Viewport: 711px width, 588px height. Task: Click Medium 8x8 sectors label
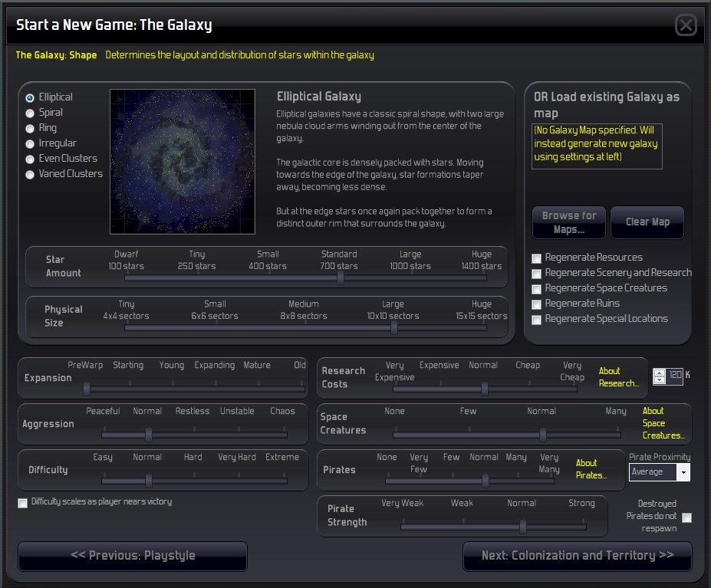click(304, 310)
